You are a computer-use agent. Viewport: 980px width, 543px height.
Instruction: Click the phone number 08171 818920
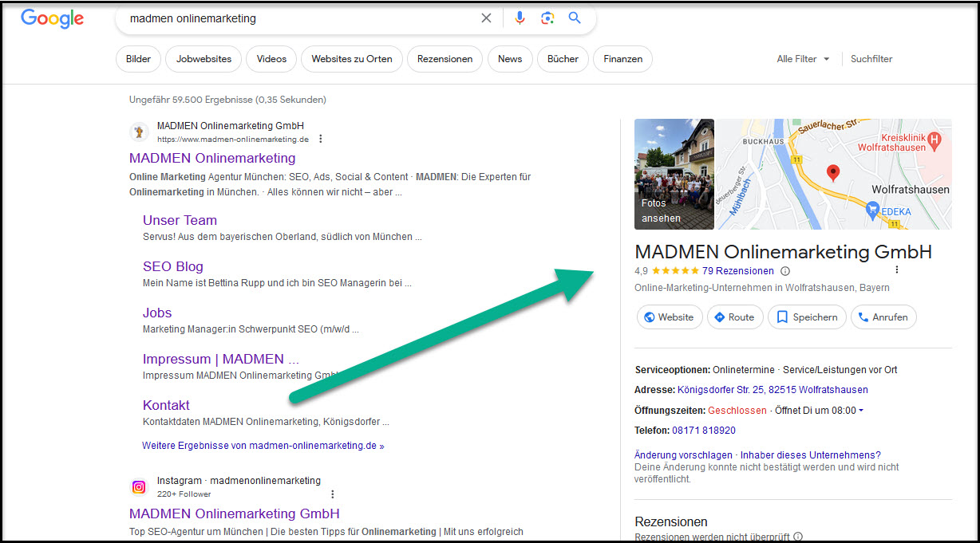click(x=704, y=431)
